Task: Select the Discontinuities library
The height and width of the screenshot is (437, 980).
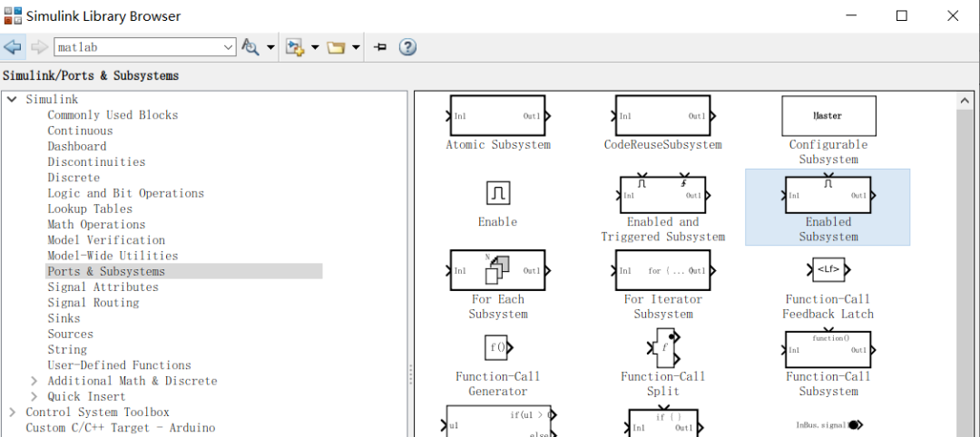Action: (96, 161)
